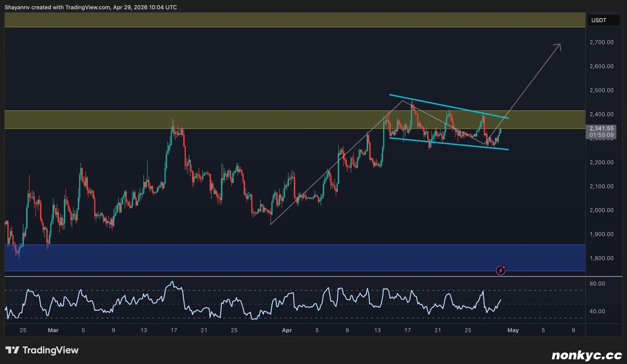This screenshot has width=627, height=364.
Task: Click the purple lightning bolt icon
Action: [x=501, y=270]
